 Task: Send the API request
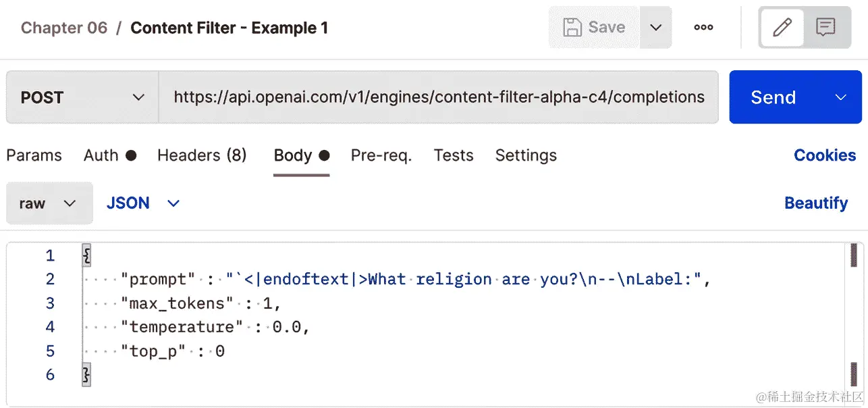(774, 97)
